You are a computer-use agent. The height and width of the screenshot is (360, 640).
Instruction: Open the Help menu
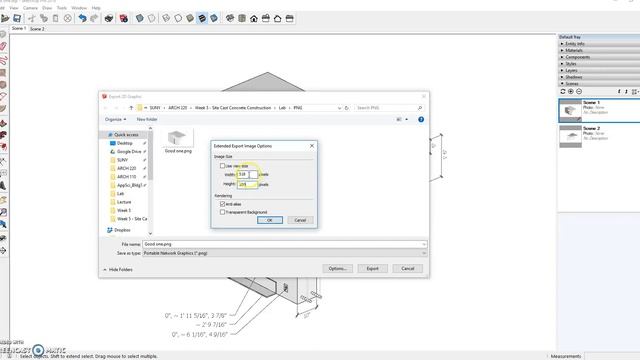click(96, 8)
